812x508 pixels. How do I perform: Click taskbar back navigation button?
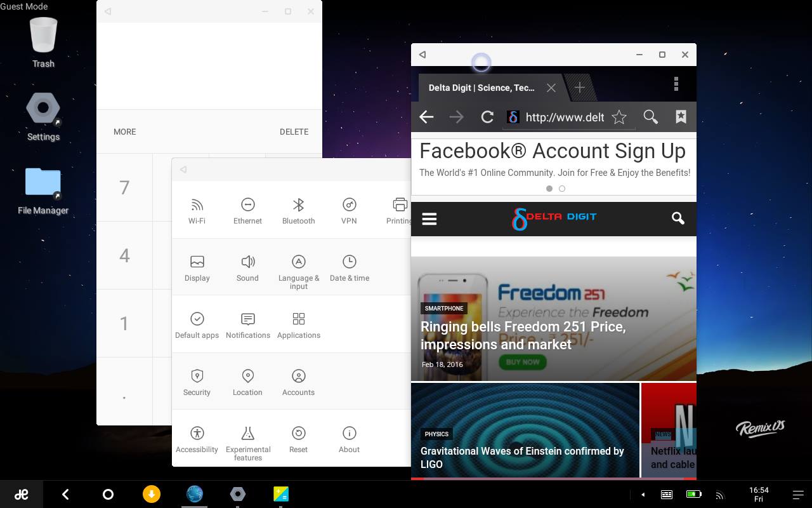65,494
